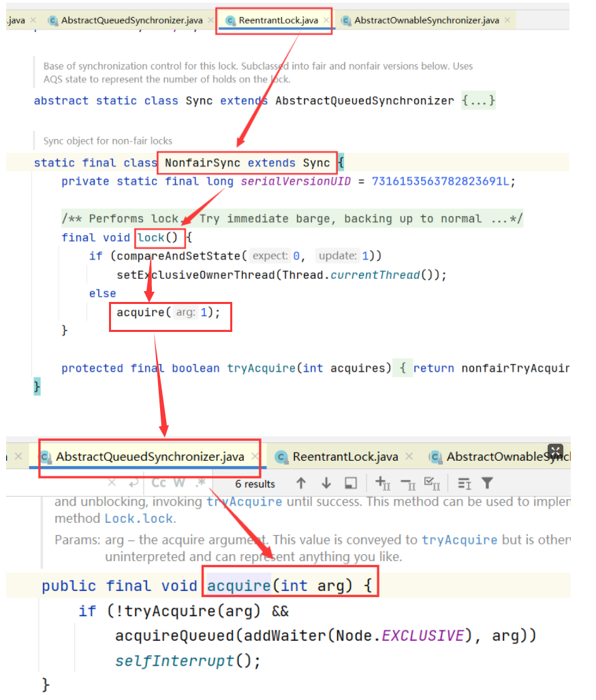Click 'selfInterrupt' call
Viewport: 596px width, 700px height.
[x=174, y=660]
